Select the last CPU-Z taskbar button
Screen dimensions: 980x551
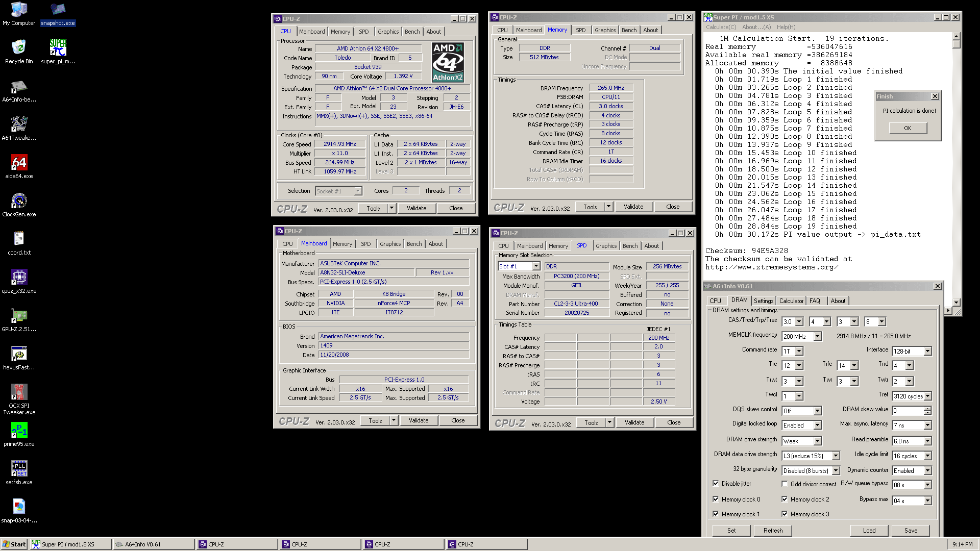(x=486, y=544)
